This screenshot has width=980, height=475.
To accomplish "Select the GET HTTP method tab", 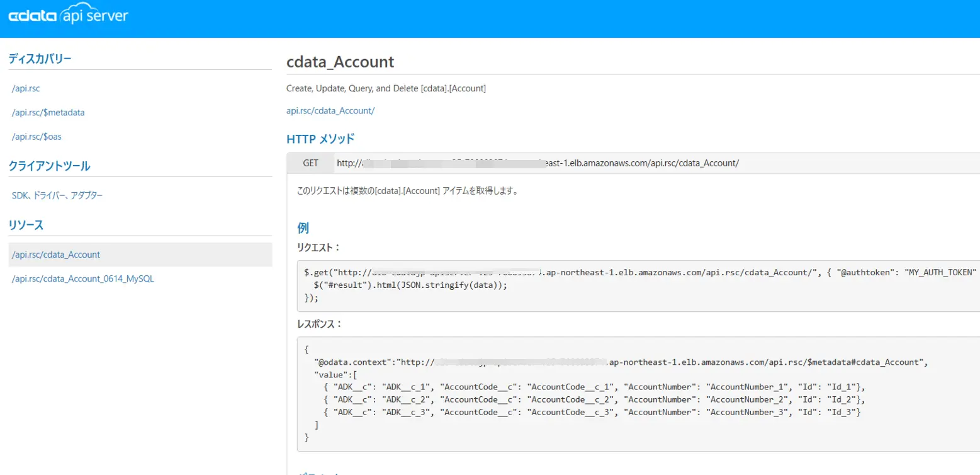I will (x=311, y=163).
